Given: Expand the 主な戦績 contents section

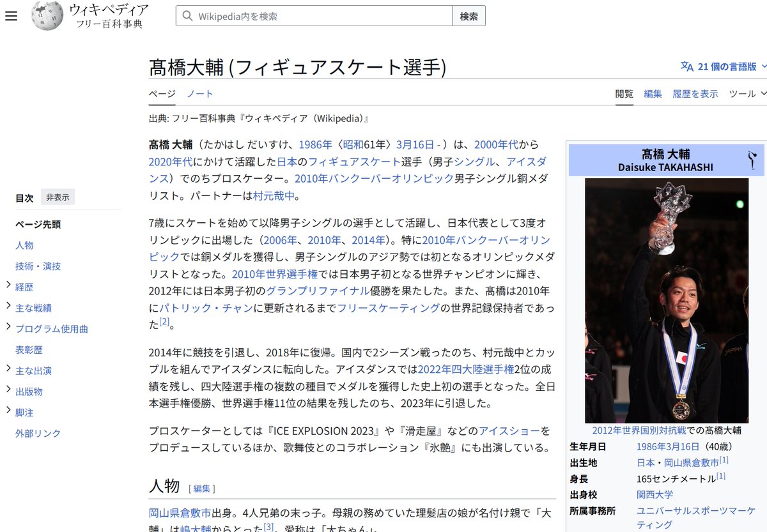Looking at the screenshot, I should 8,307.
